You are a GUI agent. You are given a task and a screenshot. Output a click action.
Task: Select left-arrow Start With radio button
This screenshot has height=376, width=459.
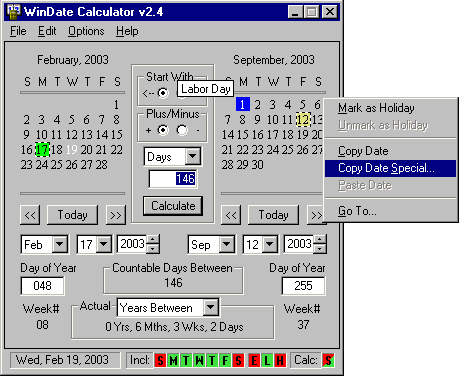[163, 93]
